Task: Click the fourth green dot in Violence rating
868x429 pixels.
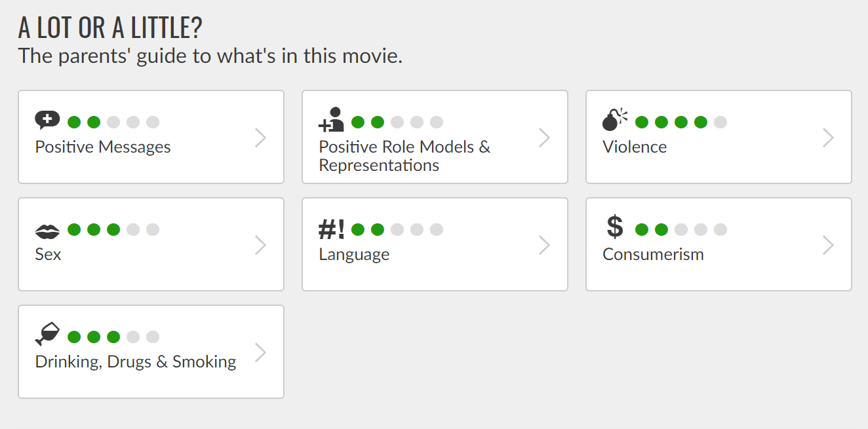Action: (x=701, y=122)
